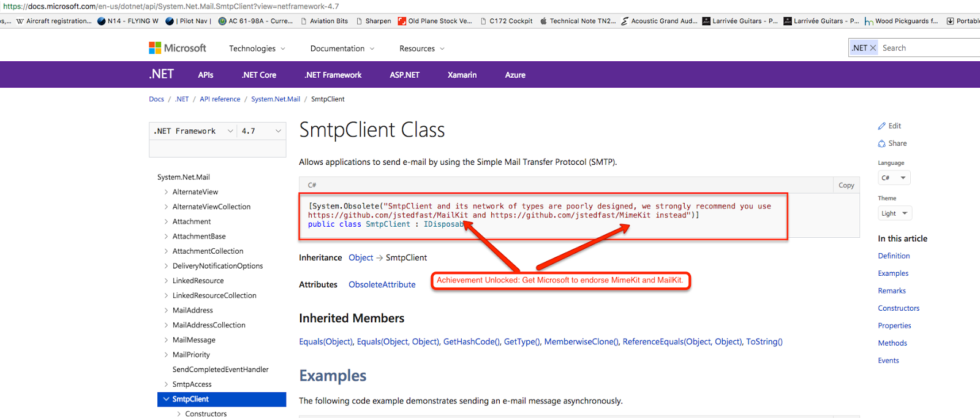The image size is (980, 418).
Task: Open the ObsoleteAttribute link
Action: click(382, 284)
